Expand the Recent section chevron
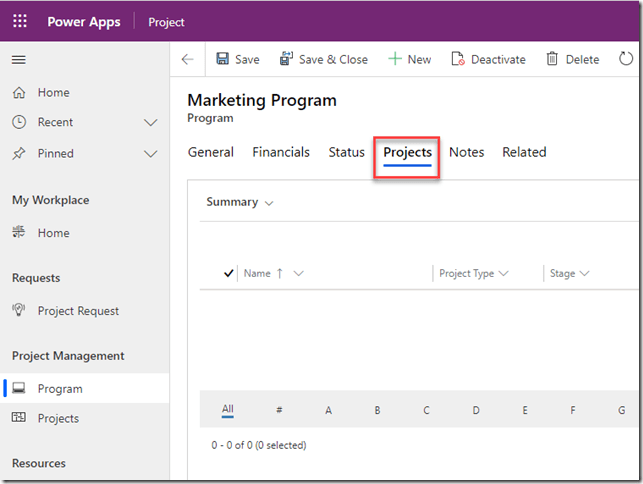Image resolution: width=643 pixels, height=484 pixels. pos(151,123)
